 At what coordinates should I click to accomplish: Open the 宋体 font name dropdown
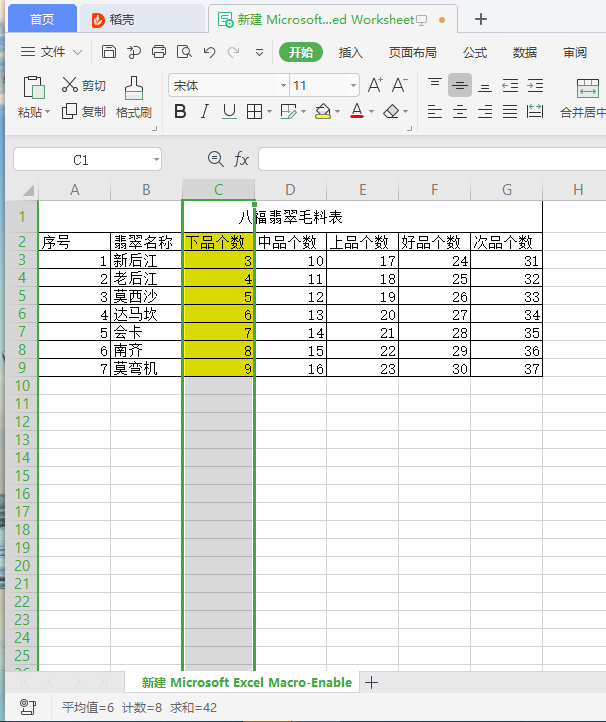[x=283, y=86]
